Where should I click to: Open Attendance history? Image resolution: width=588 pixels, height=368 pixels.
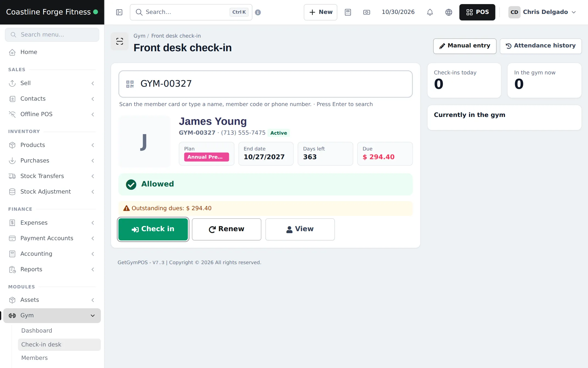tap(541, 46)
